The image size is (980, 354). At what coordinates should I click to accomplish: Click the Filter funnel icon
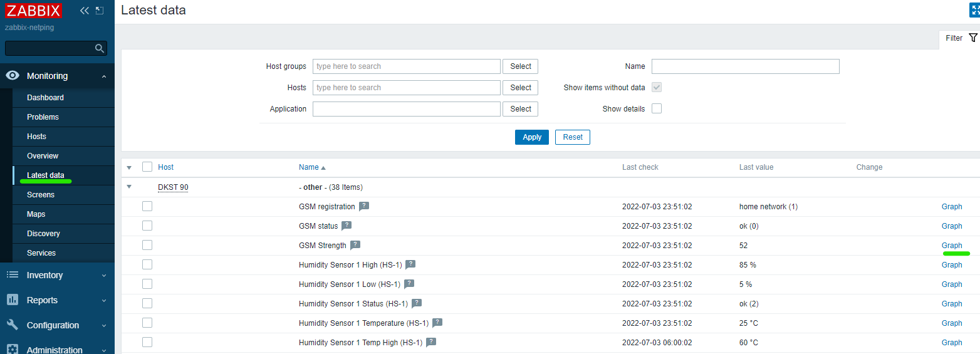[x=972, y=38]
